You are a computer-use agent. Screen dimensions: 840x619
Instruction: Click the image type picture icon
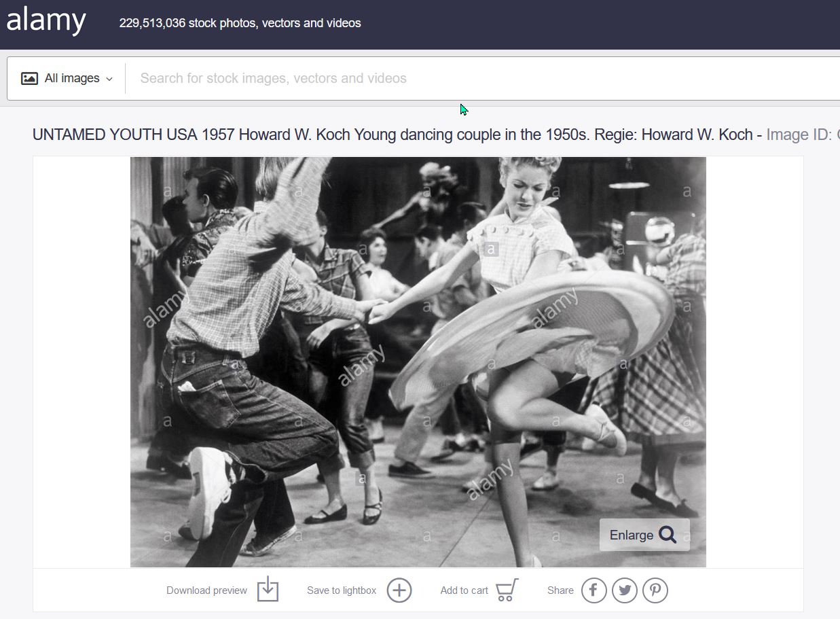point(29,78)
